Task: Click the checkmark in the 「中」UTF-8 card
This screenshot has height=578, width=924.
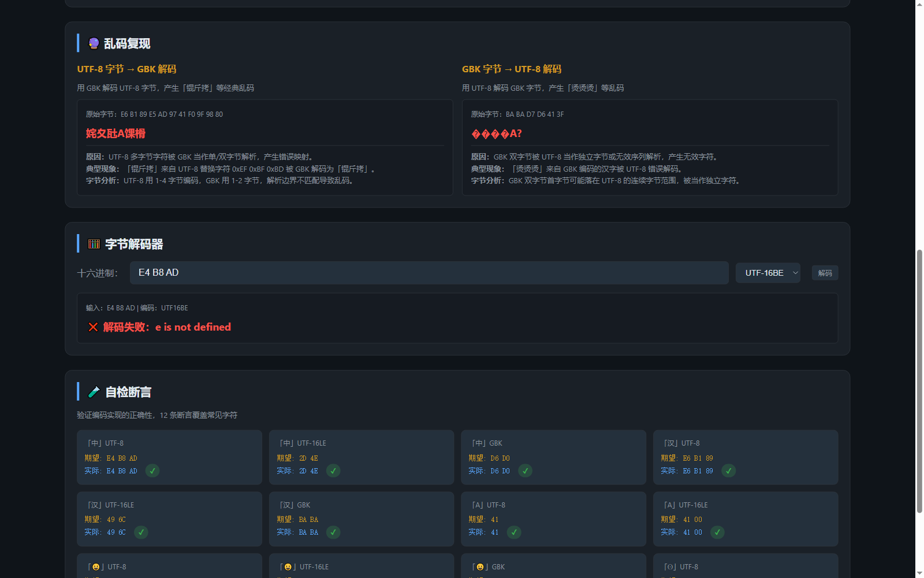Action: [152, 471]
